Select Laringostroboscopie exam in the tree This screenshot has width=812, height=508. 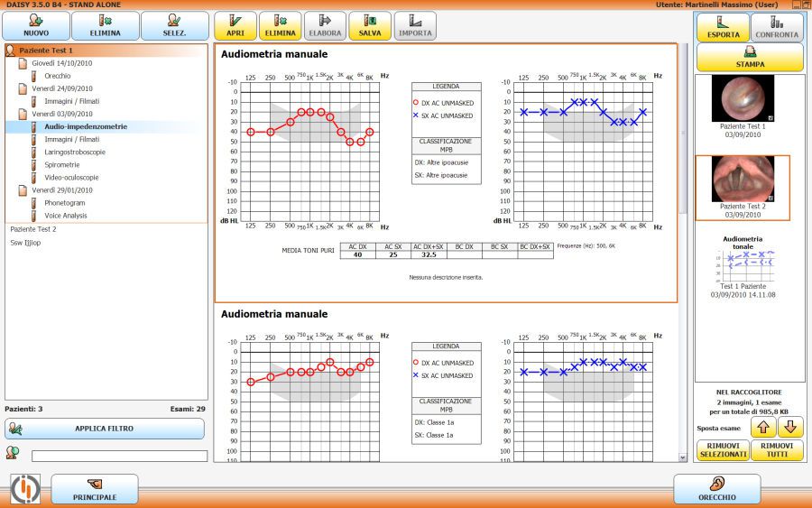75,152
